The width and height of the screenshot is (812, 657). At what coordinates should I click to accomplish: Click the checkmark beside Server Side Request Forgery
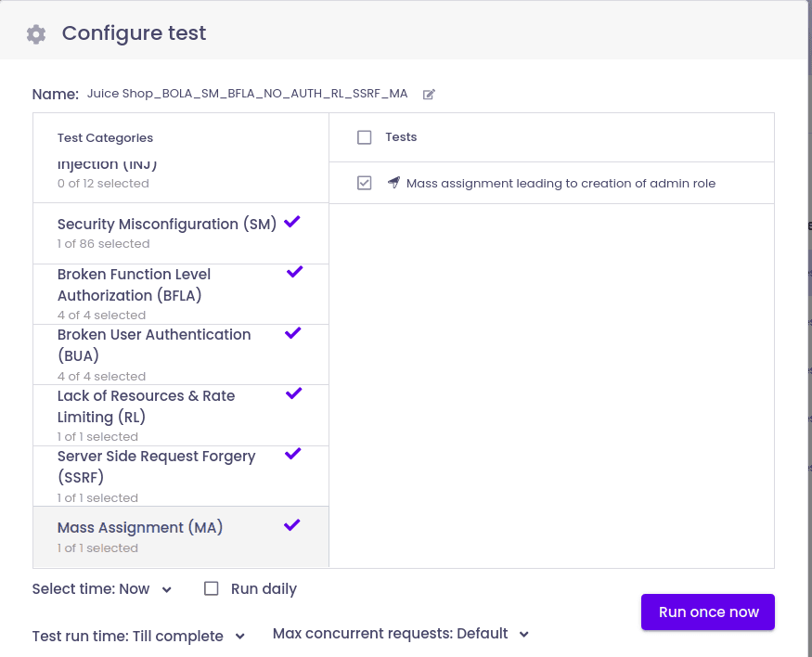pyautogui.click(x=292, y=454)
